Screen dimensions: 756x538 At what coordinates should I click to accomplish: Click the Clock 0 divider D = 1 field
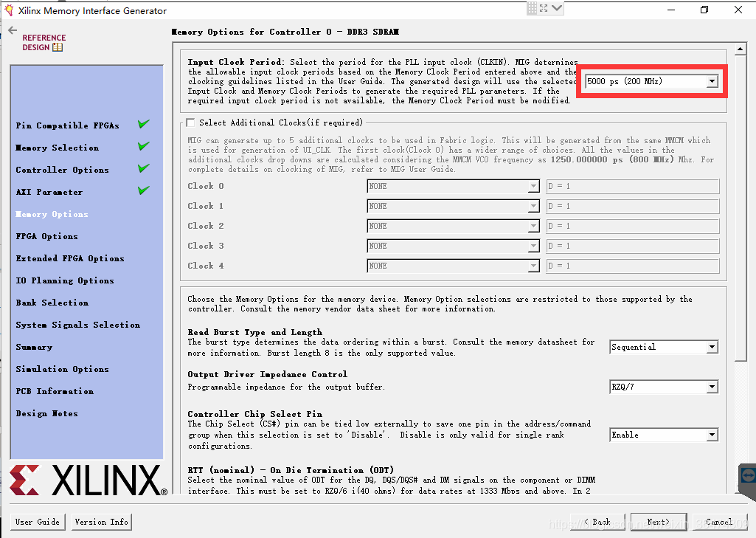tap(633, 186)
